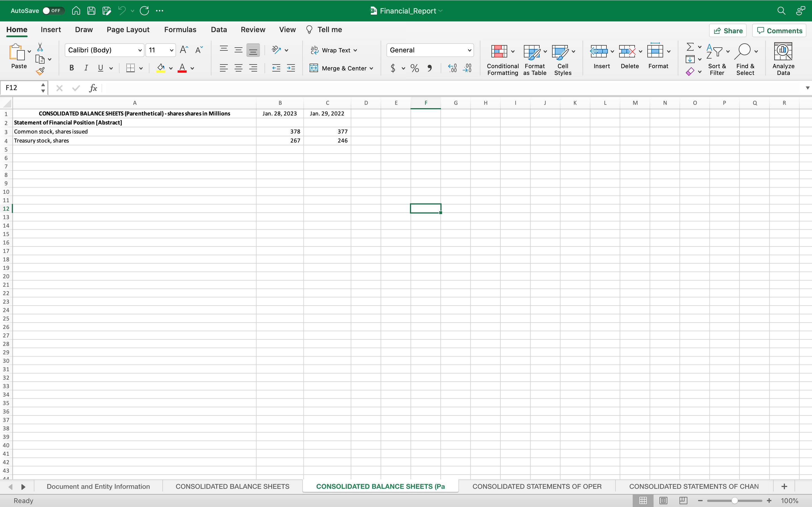
Task: Click Increase Decimal
Action: (x=452, y=68)
